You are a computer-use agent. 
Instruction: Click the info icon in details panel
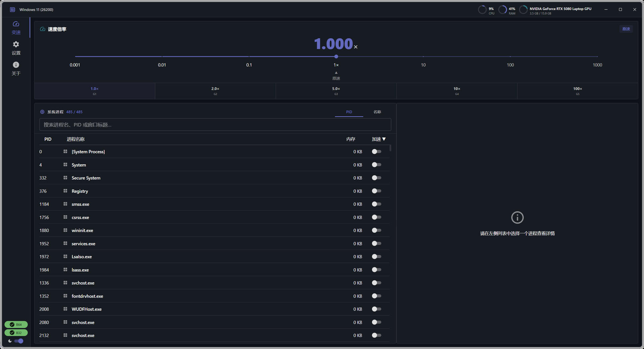click(x=517, y=218)
